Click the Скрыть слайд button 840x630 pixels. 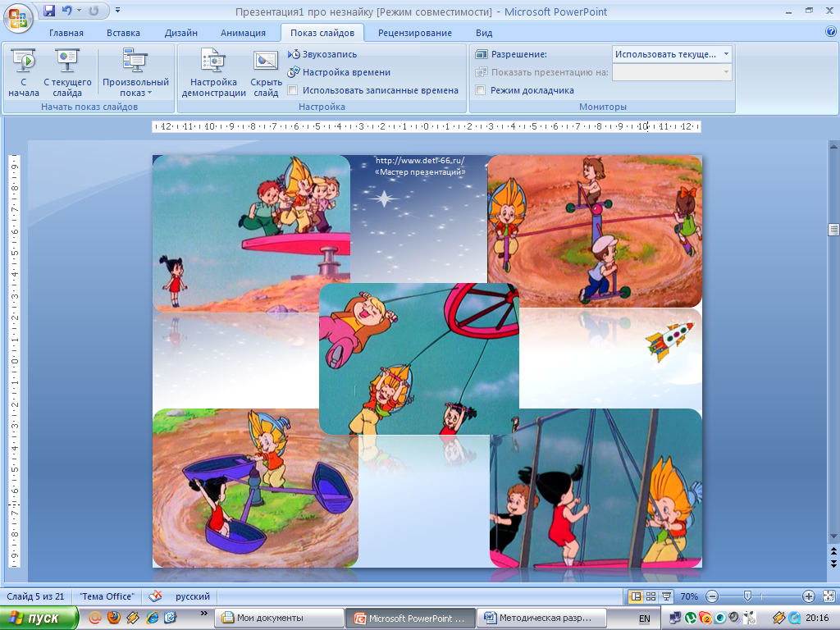point(266,73)
